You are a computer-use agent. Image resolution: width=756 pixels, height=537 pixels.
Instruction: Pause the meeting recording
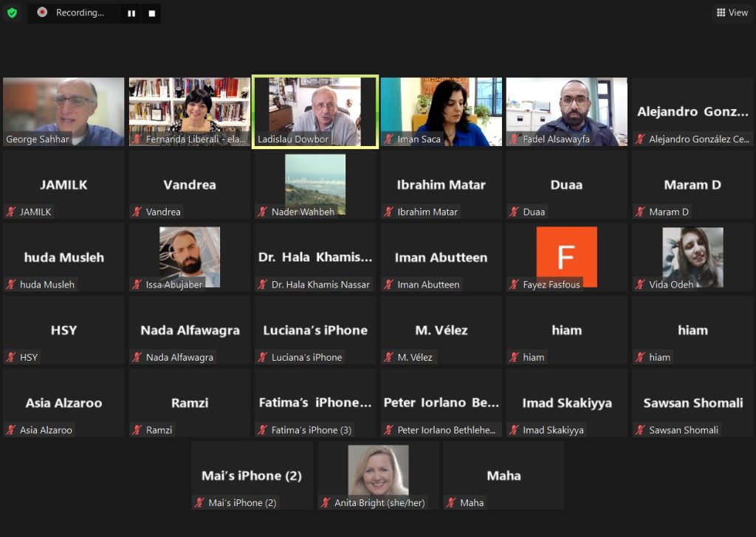(131, 13)
